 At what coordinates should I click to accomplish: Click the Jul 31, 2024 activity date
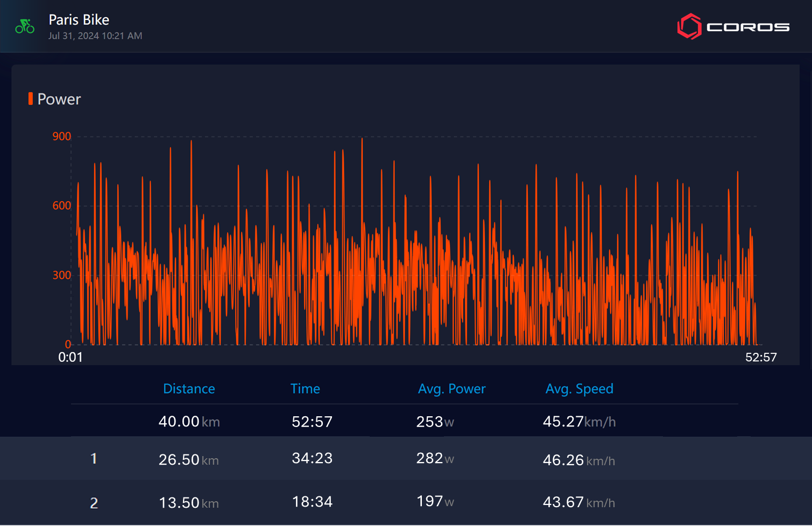[95, 36]
